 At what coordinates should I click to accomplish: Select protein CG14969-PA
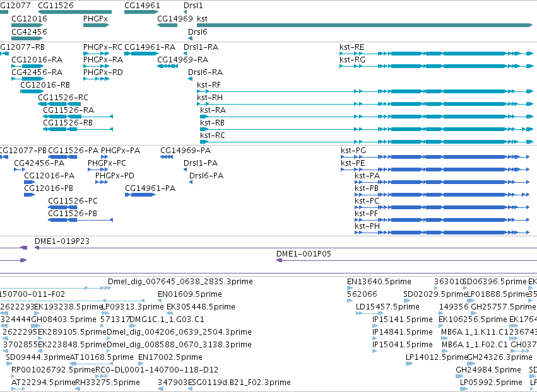186,151
